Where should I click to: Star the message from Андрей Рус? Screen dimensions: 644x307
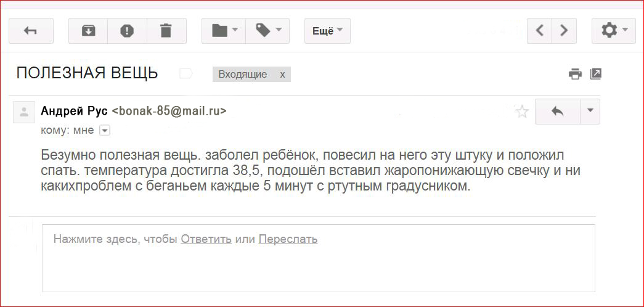point(522,112)
